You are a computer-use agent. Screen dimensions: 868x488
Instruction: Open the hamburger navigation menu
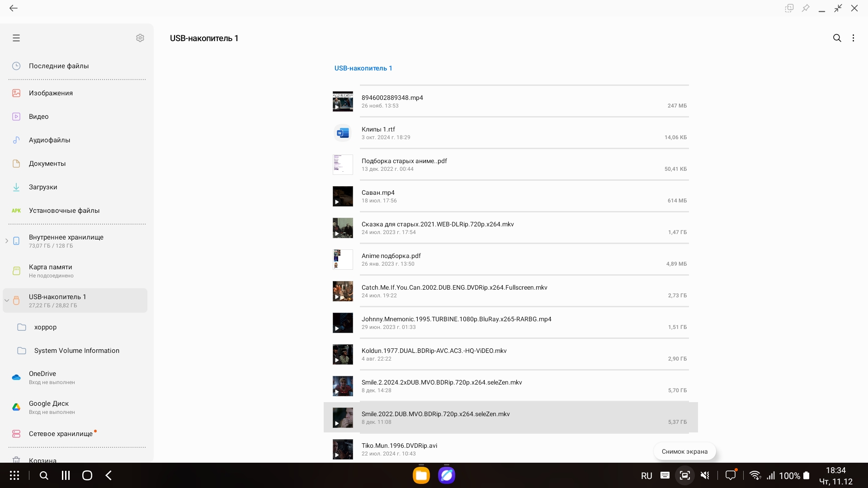point(16,38)
